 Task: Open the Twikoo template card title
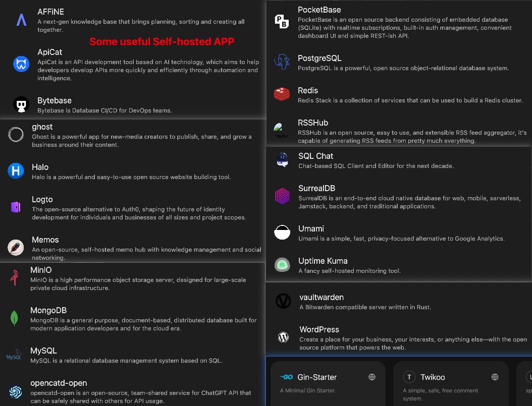point(433,377)
